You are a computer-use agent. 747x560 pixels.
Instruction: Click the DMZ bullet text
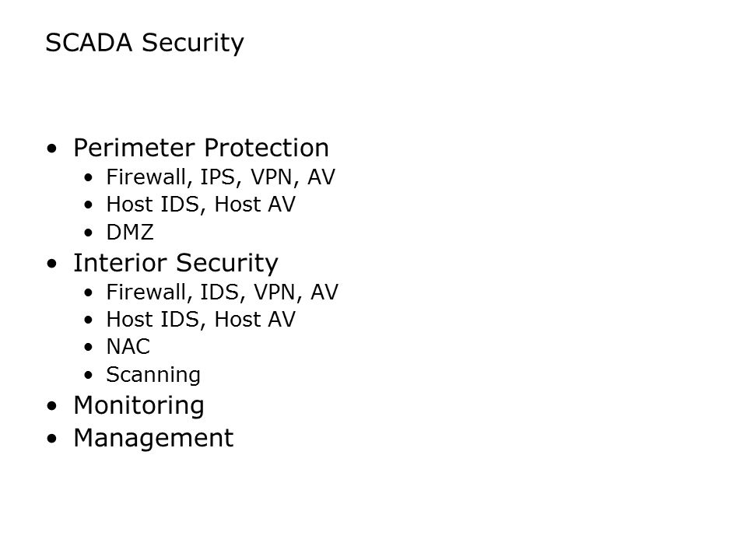pyautogui.click(x=130, y=233)
